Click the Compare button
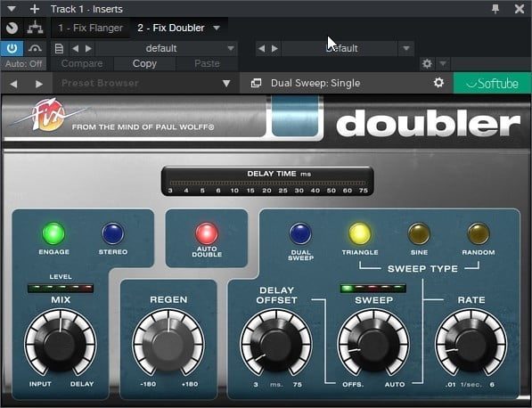This screenshot has width=532, height=408. 82,64
